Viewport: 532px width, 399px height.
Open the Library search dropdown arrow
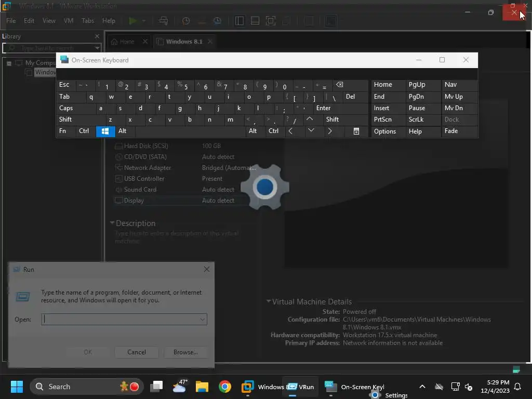point(97,48)
